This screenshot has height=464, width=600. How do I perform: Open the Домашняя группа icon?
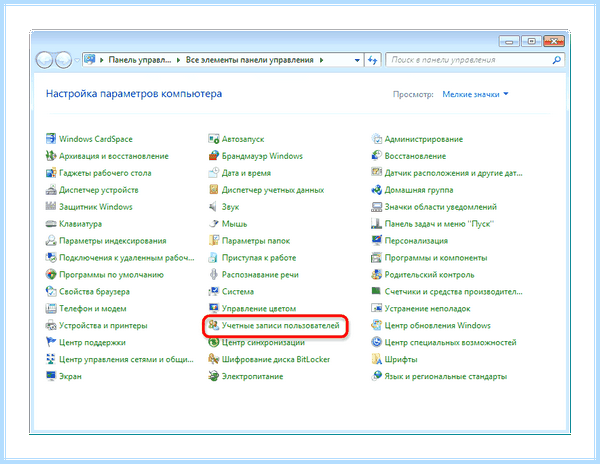377,189
